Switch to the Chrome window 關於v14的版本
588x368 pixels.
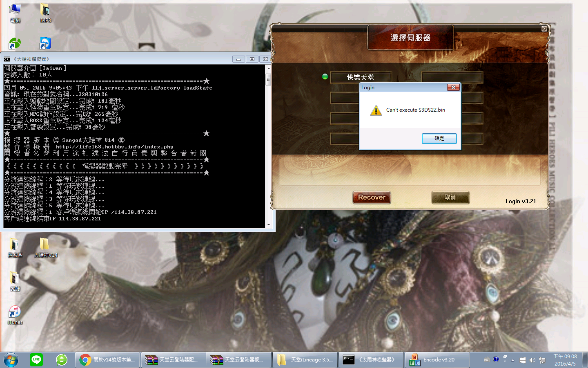107,360
